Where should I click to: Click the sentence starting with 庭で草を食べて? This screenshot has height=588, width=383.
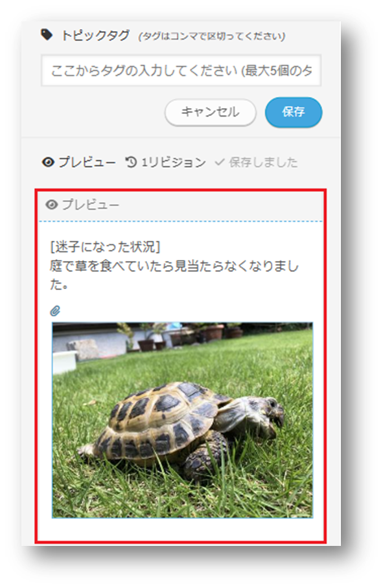coord(174,266)
